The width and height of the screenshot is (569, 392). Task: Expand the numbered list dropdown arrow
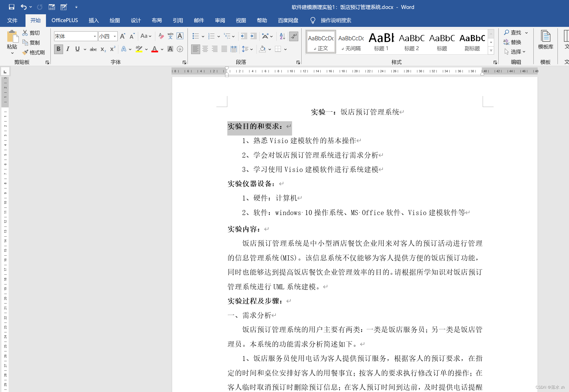219,36
